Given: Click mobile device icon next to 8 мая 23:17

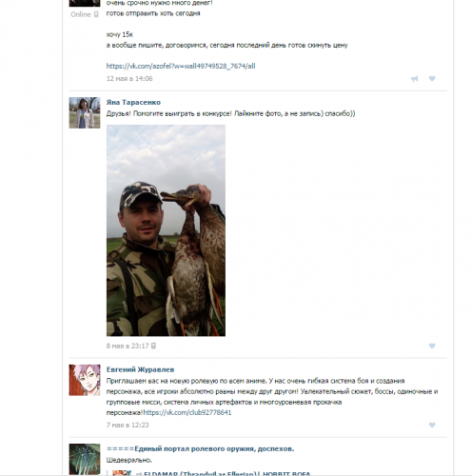Looking at the screenshot, I should [x=153, y=346].
